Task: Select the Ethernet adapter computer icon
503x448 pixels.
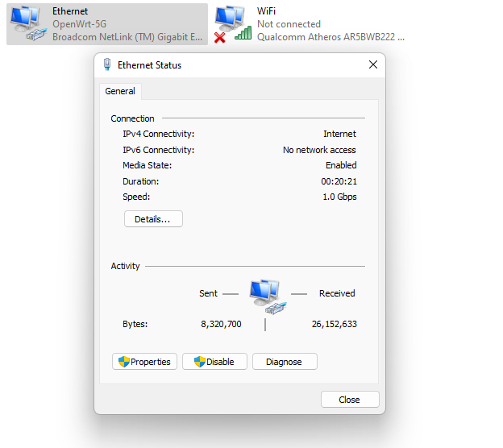Action: click(26, 23)
